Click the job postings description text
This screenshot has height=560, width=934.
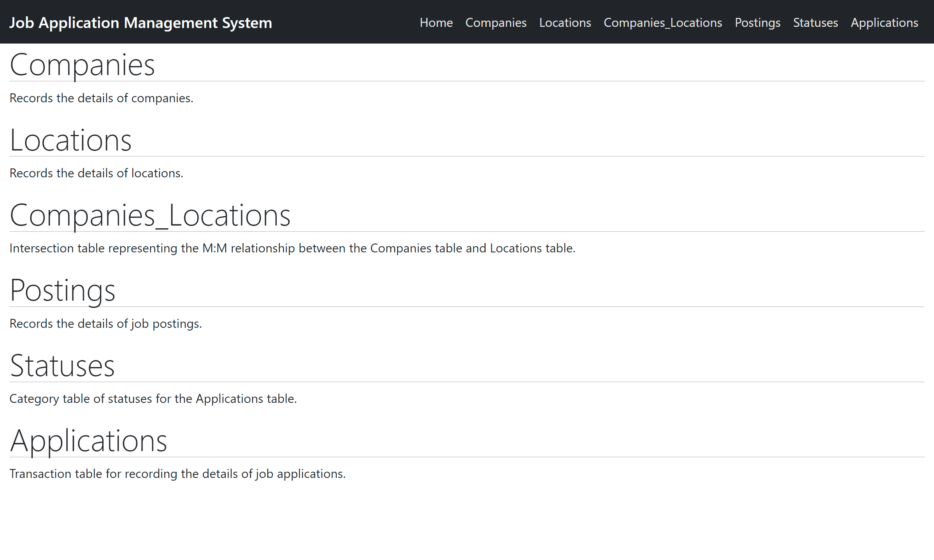pyautogui.click(x=106, y=323)
